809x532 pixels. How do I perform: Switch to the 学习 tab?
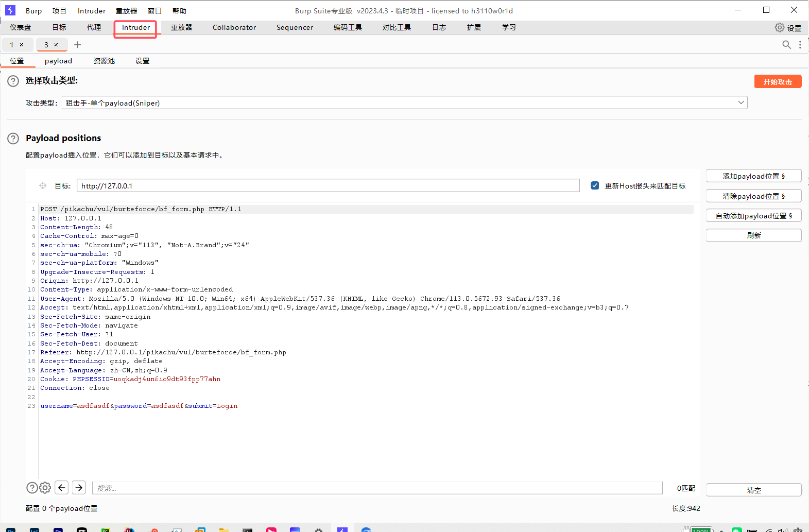[509, 27]
